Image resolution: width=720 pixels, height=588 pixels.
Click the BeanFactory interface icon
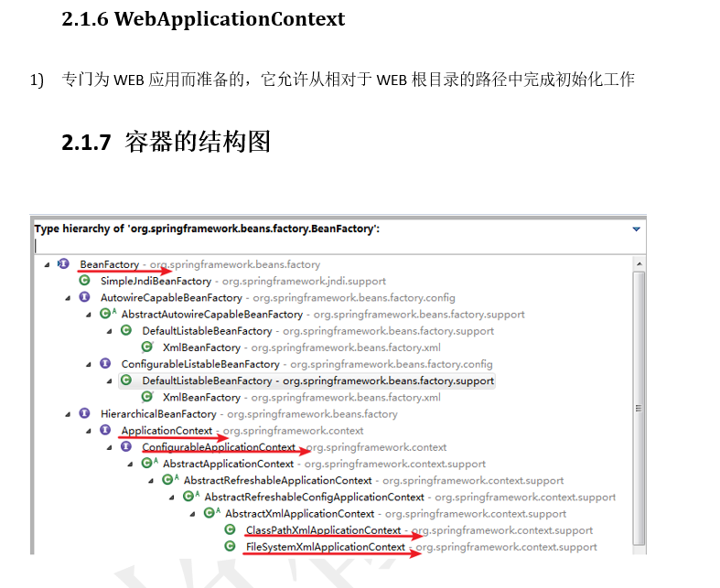pyautogui.click(x=63, y=264)
